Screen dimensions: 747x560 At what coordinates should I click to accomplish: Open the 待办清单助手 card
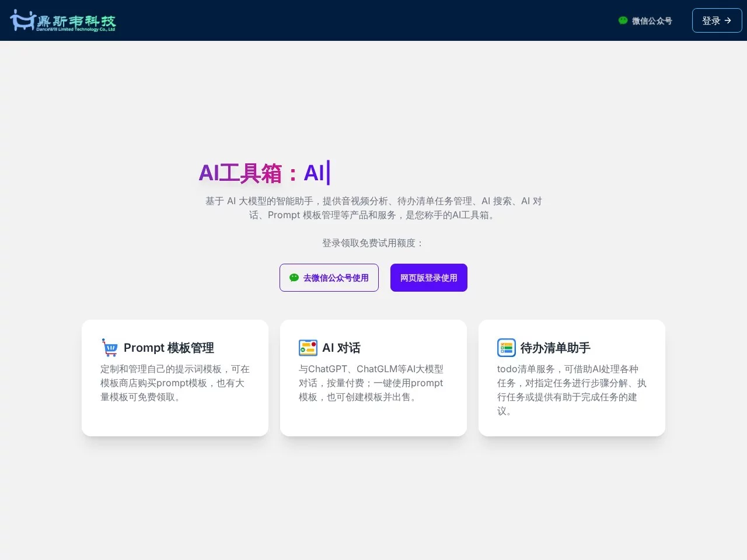click(x=571, y=377)
